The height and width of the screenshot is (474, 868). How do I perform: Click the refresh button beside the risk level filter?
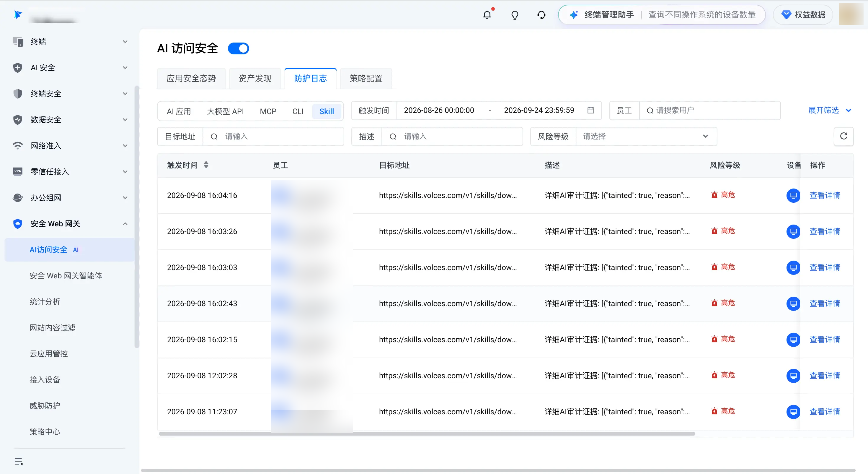tap(844, 136)
